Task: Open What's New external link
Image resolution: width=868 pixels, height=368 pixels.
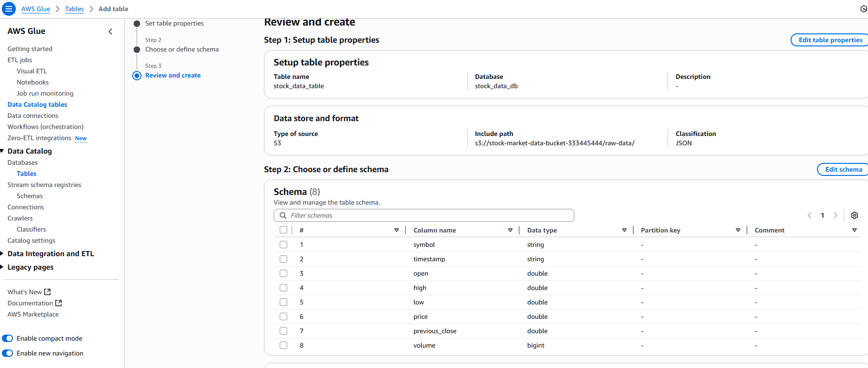Action: [29, 292]
